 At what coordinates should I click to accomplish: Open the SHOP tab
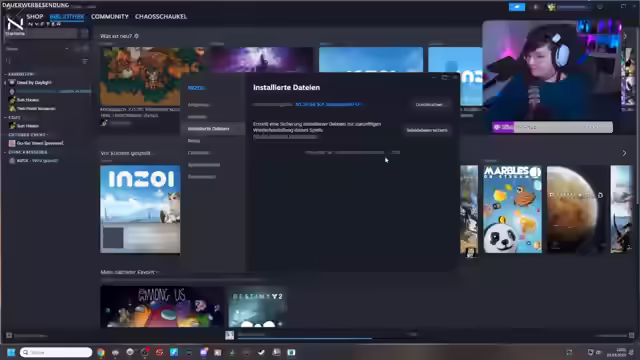[x=35, y=17]
